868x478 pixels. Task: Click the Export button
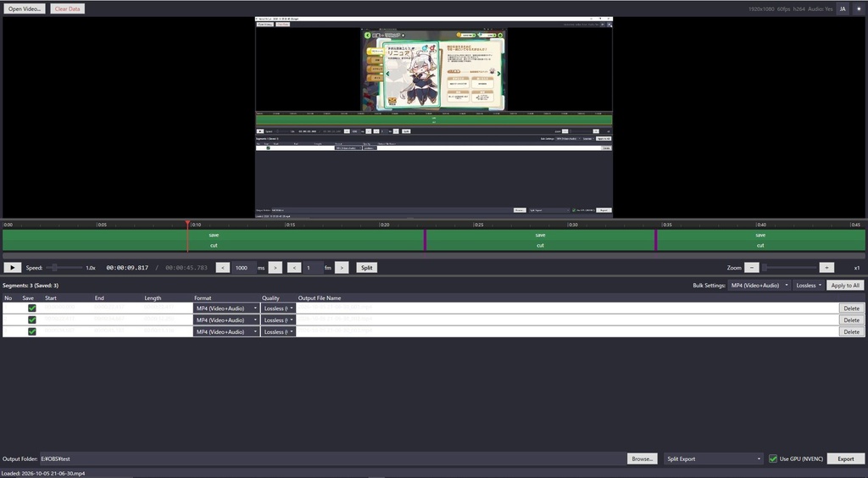[845, 459]
